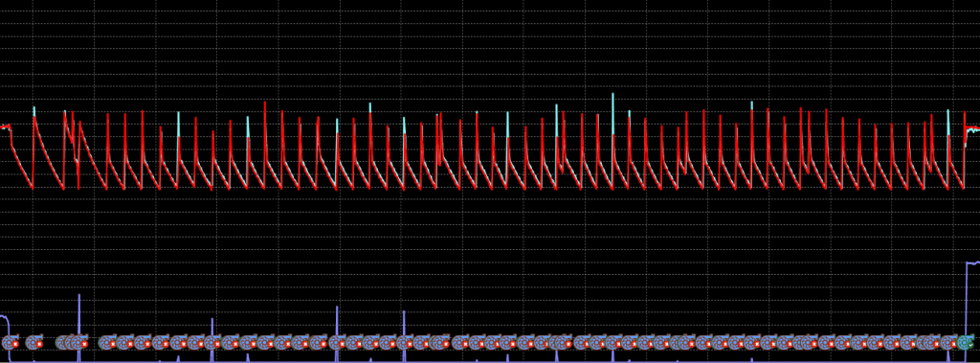
Task: Select the second pump stop marker from left
Action: coord(34,342)
